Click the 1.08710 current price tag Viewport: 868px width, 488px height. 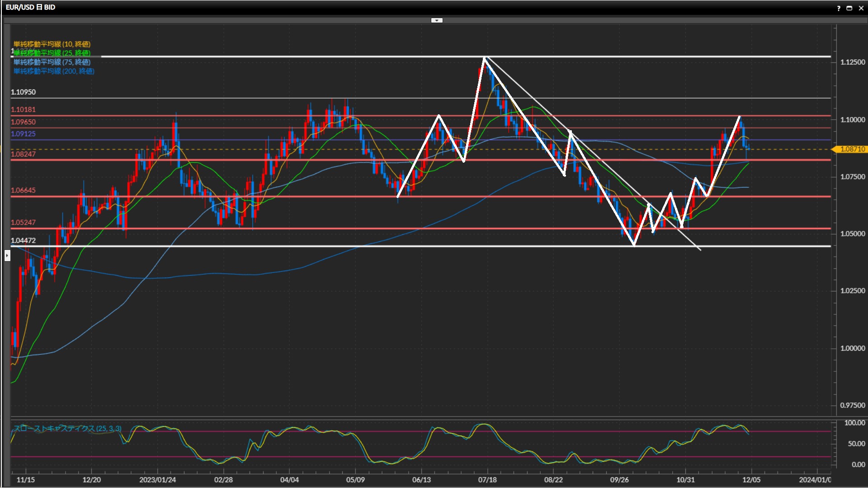pos(852,149)
